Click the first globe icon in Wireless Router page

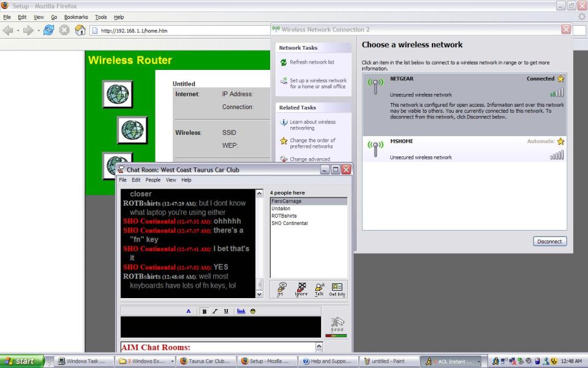pyautogui.click(x=118, y=94)
